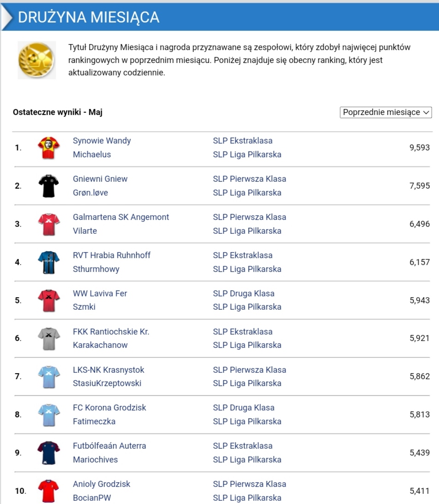Open manager Karakachanow's profile
This screenshot has height=504, width=439.
[x=100, y=345]
